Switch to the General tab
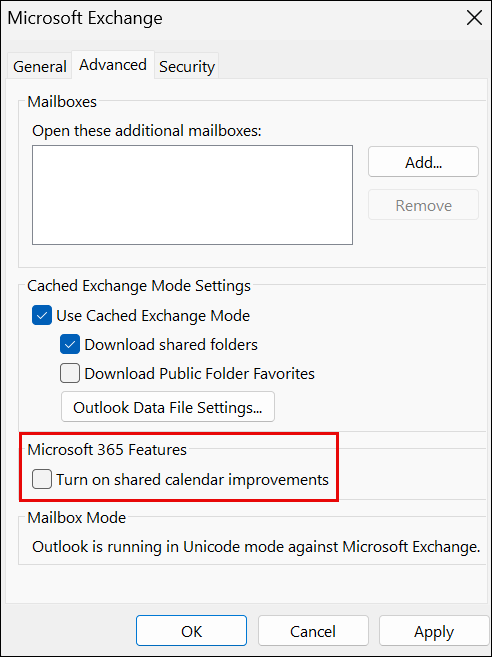 click(x=40, y=67)
